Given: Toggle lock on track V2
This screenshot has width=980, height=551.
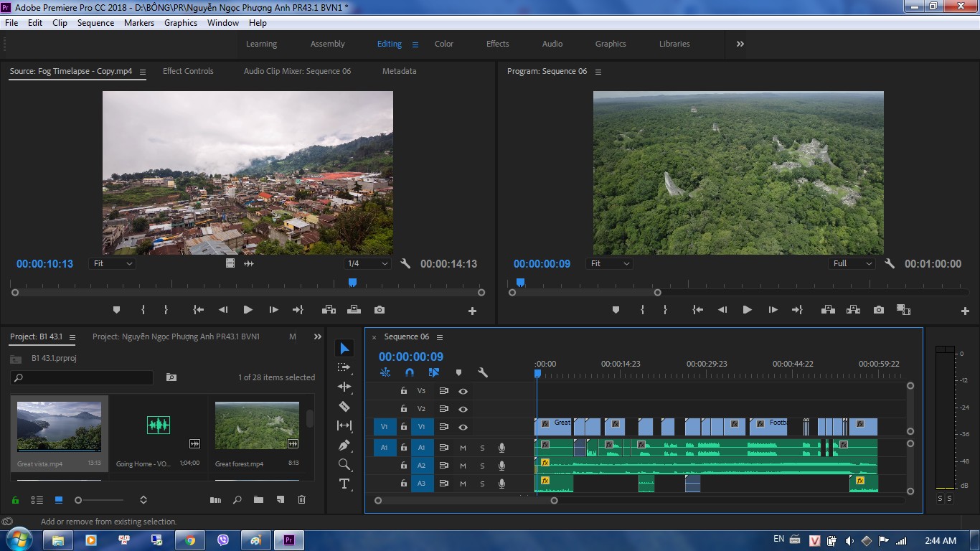Looking at the screenshot, I should tap(403, 409).
